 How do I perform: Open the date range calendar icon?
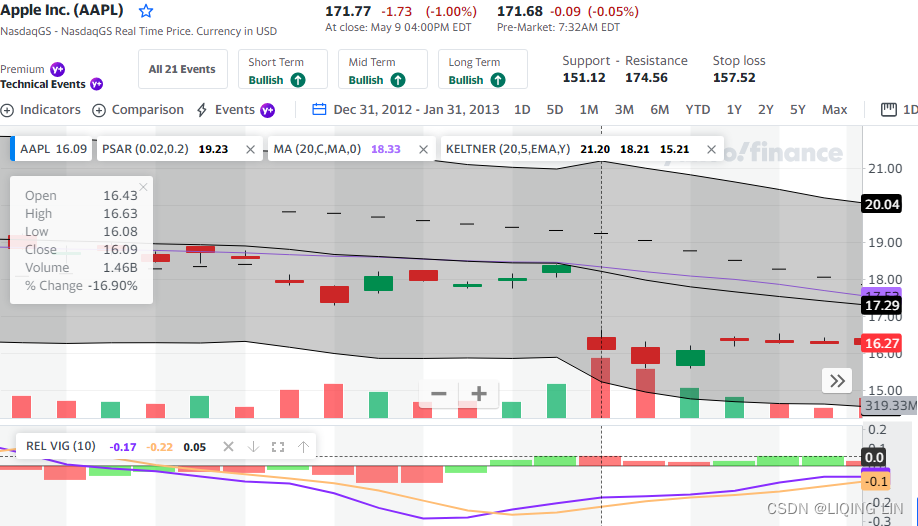[319, 110]
